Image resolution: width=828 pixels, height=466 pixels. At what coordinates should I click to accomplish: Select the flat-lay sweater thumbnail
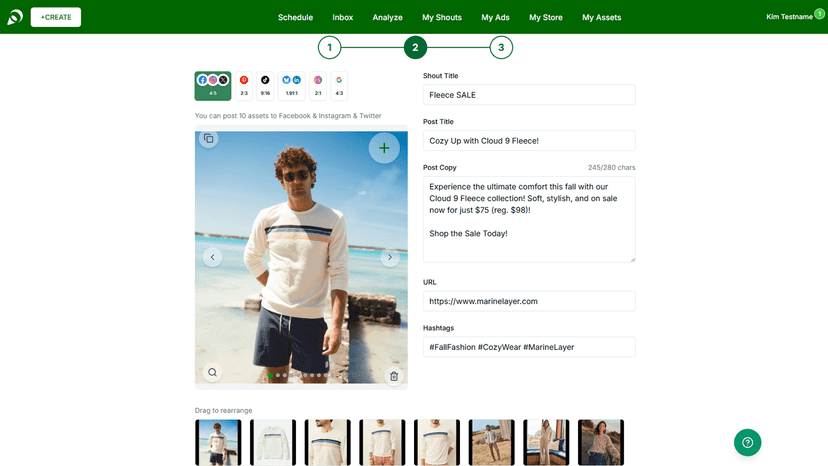point(273,442)
